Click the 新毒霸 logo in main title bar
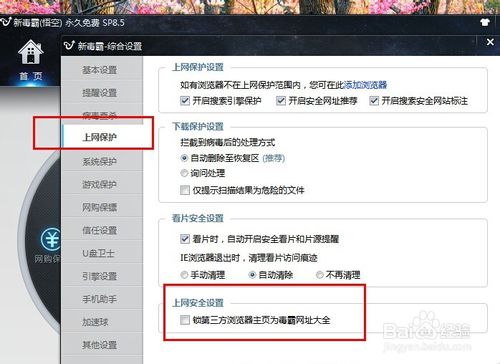 tap(5, 23)
